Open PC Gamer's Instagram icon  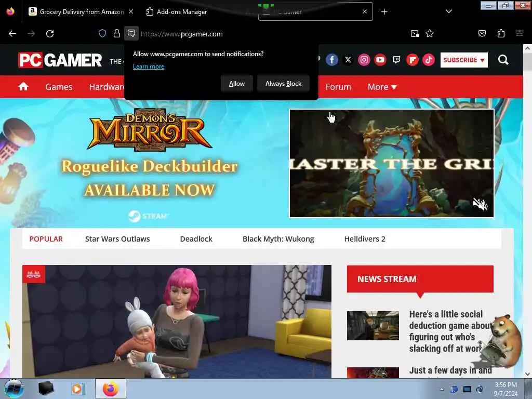point(364,60)
